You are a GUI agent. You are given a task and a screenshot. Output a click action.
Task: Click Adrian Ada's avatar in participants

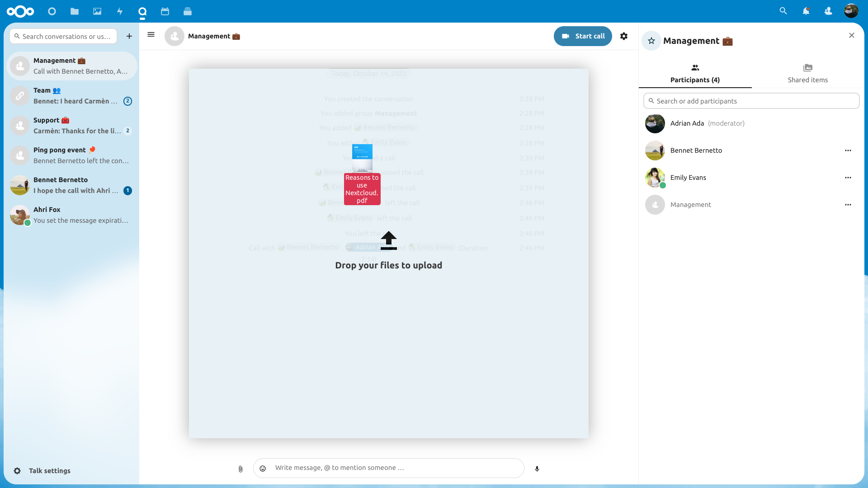pyautogui.click(x=655, y=123)
